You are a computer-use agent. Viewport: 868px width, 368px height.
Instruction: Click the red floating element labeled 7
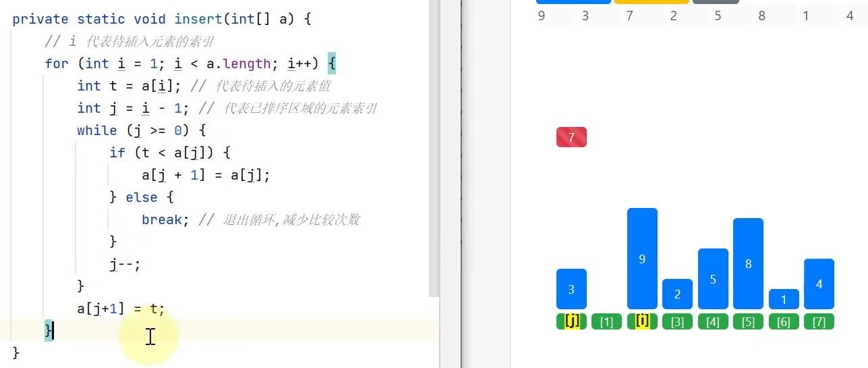click(571, 137)
